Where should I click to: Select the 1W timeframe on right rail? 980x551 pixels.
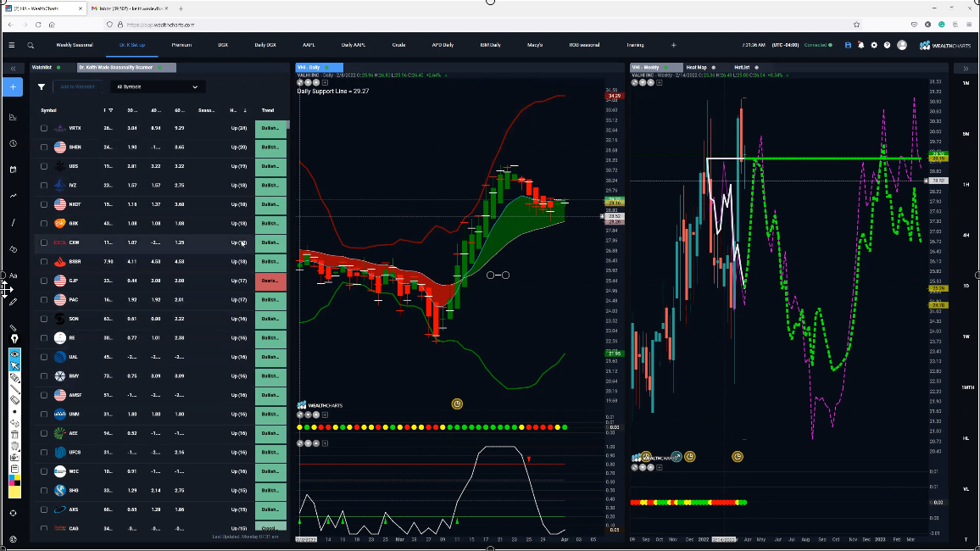[966, 337]
